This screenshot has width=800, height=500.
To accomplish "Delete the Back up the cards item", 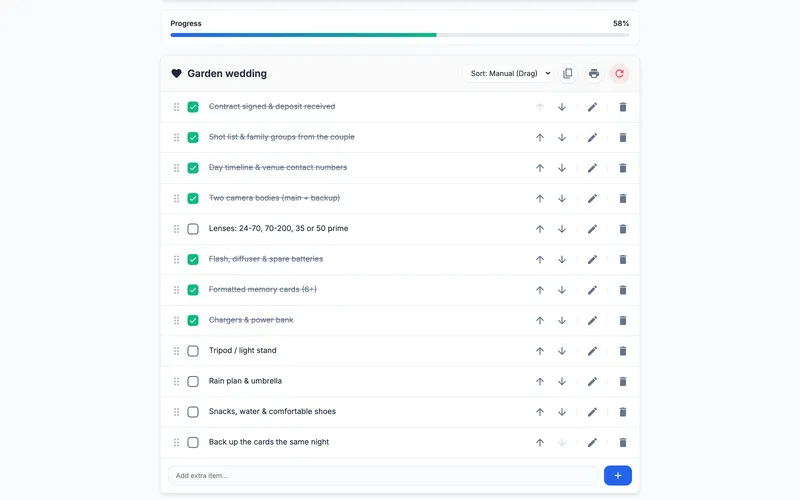I will [x=622, y=442].
